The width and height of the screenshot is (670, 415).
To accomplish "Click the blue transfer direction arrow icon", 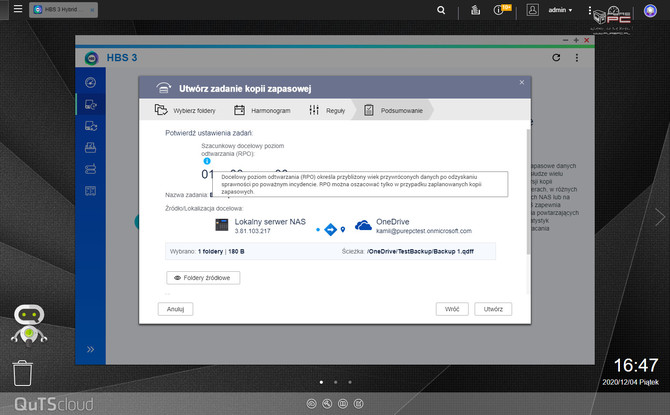I will (x=330, y=230).
